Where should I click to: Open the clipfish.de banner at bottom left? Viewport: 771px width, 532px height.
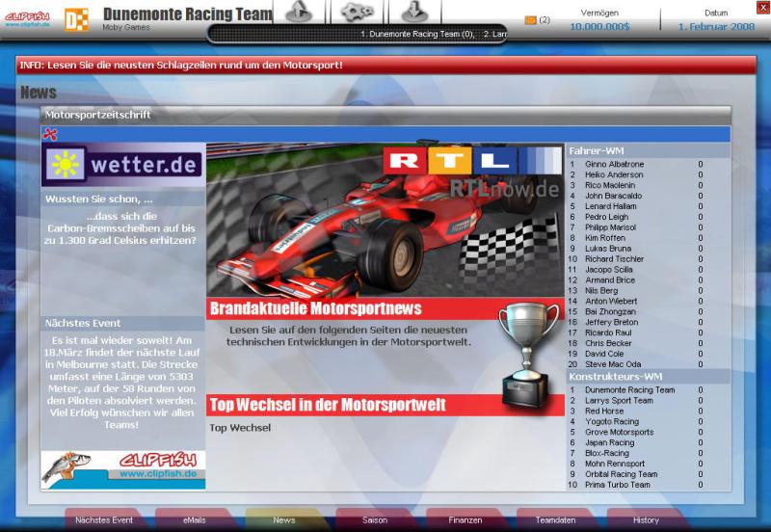[x=122, y=469]
